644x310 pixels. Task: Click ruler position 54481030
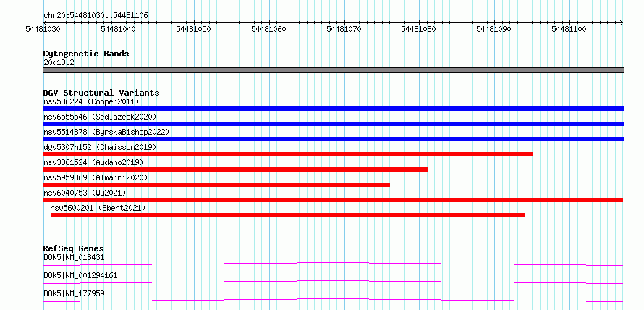tap(43, 29)
